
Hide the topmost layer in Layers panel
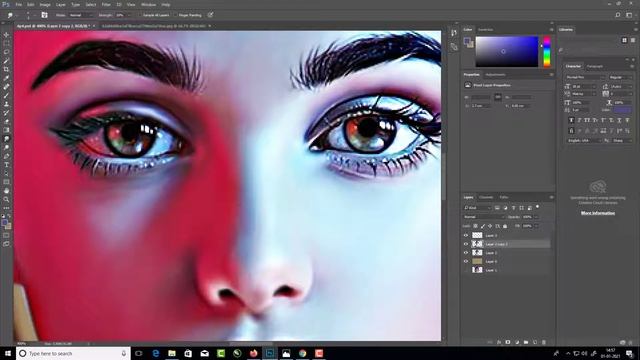(x=466, y=236)
